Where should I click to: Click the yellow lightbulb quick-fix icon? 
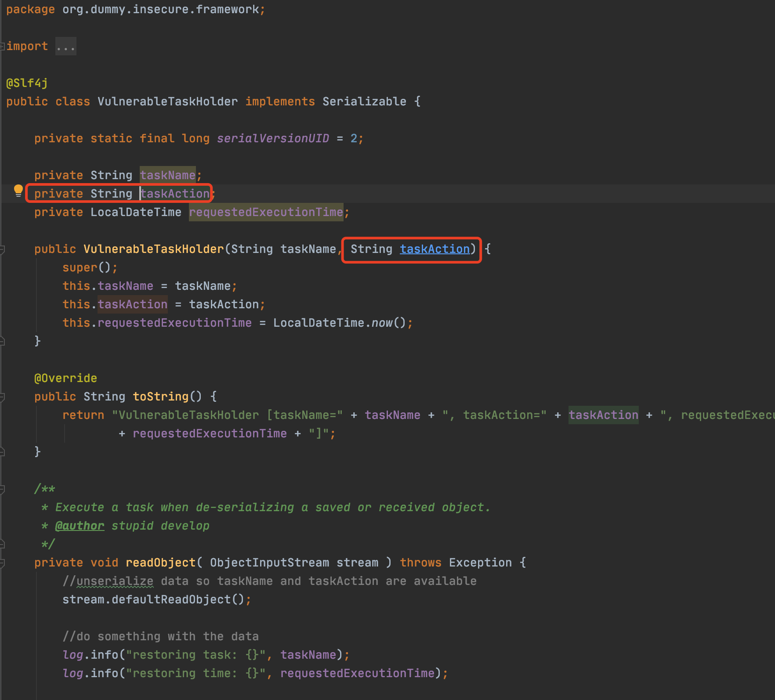click(18, 190)
